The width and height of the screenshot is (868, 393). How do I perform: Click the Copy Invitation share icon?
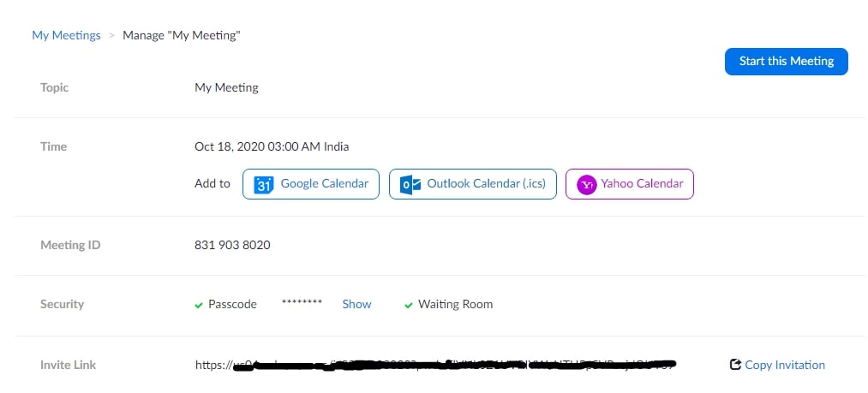735,365
